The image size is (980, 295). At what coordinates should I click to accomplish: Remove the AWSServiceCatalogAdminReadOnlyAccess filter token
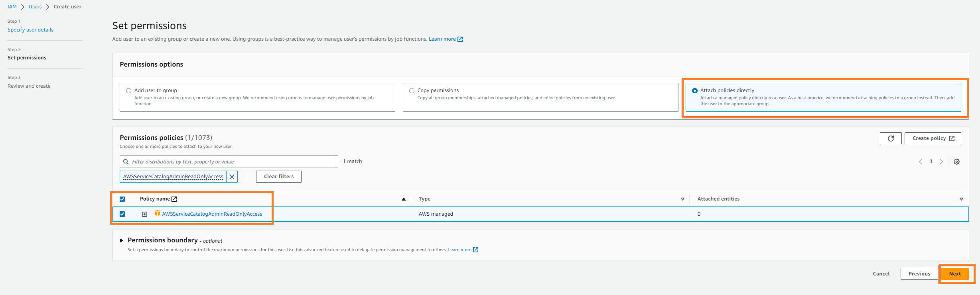(x=232, y=177)
